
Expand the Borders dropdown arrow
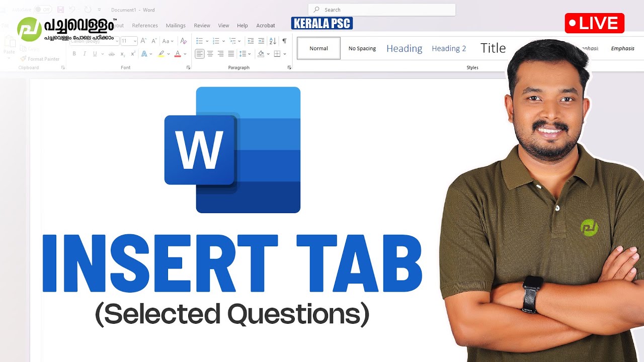284,54
